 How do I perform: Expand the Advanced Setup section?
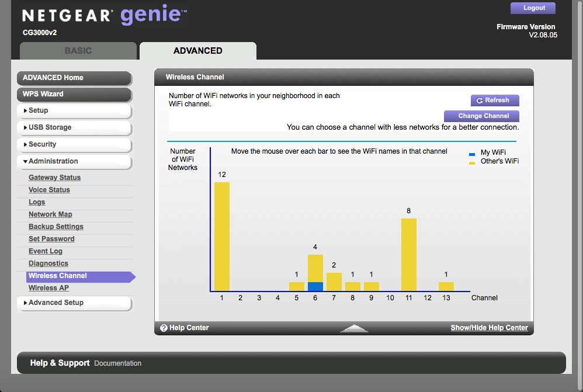point(74,303)
